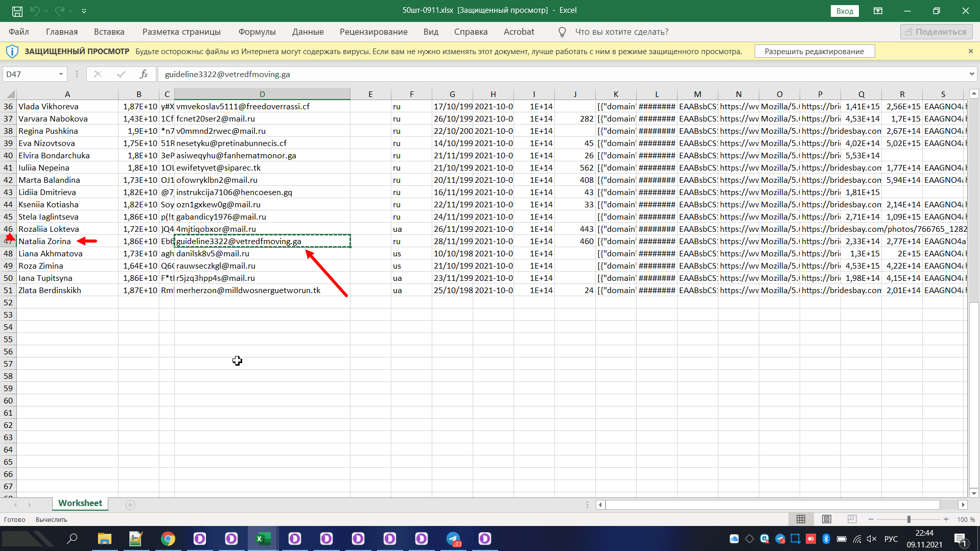Switch to the Вставка tab

click(109, 32)
